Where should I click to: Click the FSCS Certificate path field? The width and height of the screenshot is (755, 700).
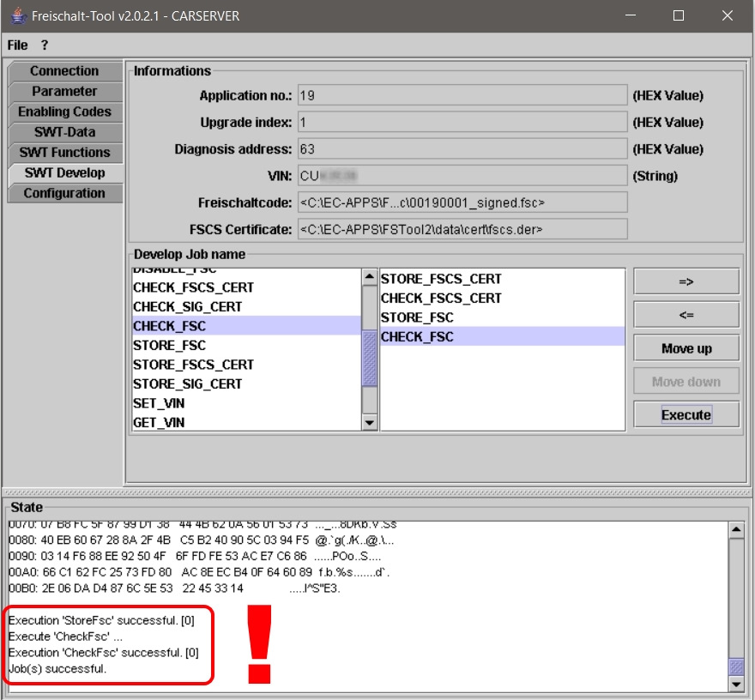462,229
